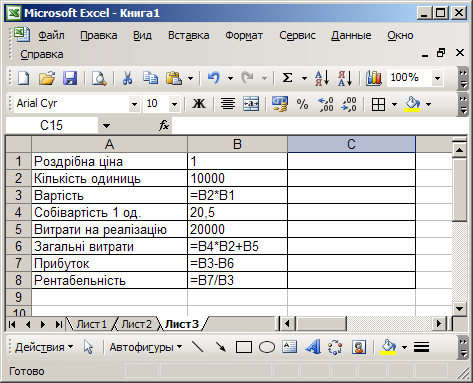Select the Rectangle drawing tool
473x383 pixels.
tap(244, 347)
